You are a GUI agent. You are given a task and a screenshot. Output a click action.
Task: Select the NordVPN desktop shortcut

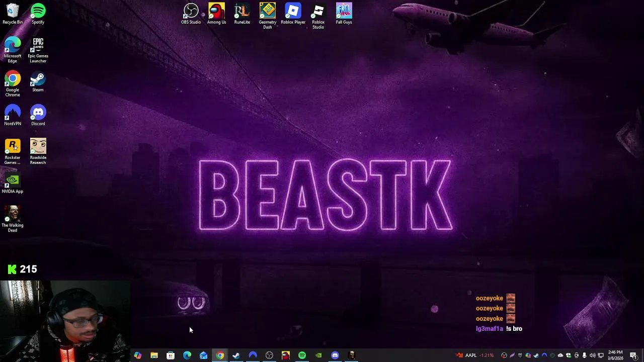[x=13, y=115]
